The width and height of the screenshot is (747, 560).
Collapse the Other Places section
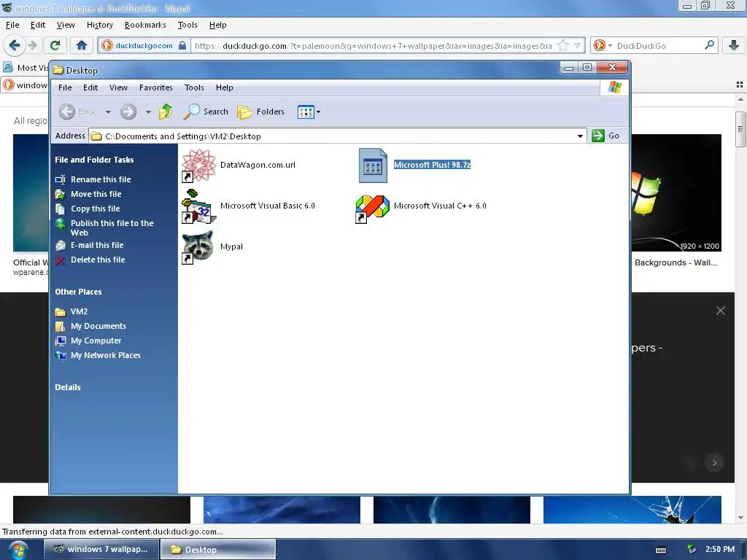[78, 292]
